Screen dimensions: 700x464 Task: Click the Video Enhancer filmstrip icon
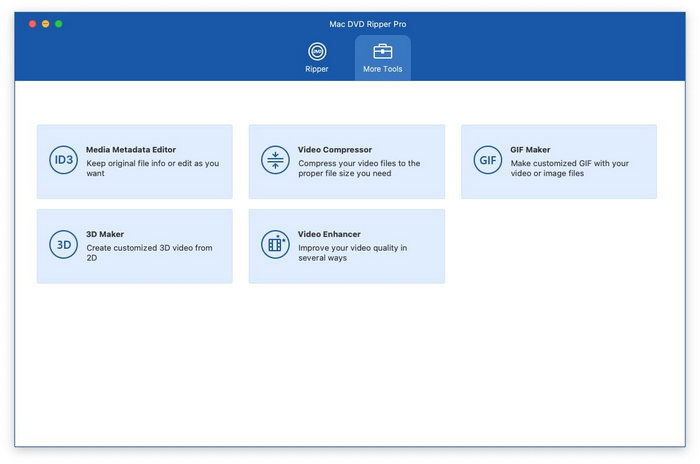click(275, 245)
